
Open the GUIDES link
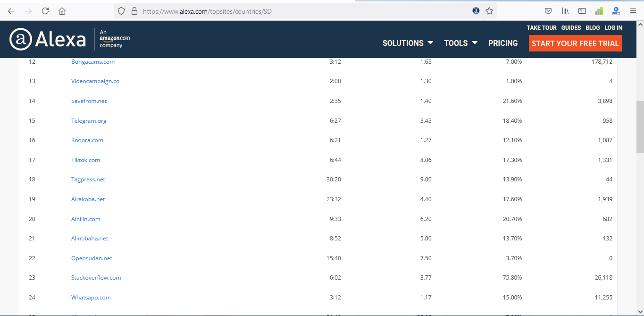[571, 28]
